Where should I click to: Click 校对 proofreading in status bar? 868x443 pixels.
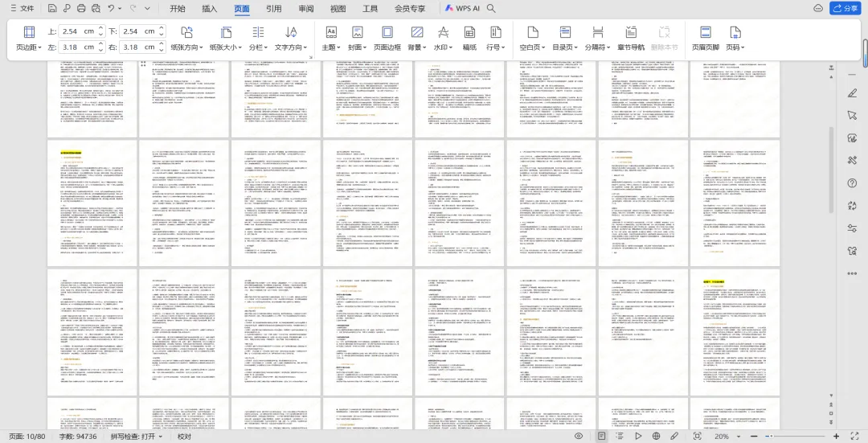184,437
